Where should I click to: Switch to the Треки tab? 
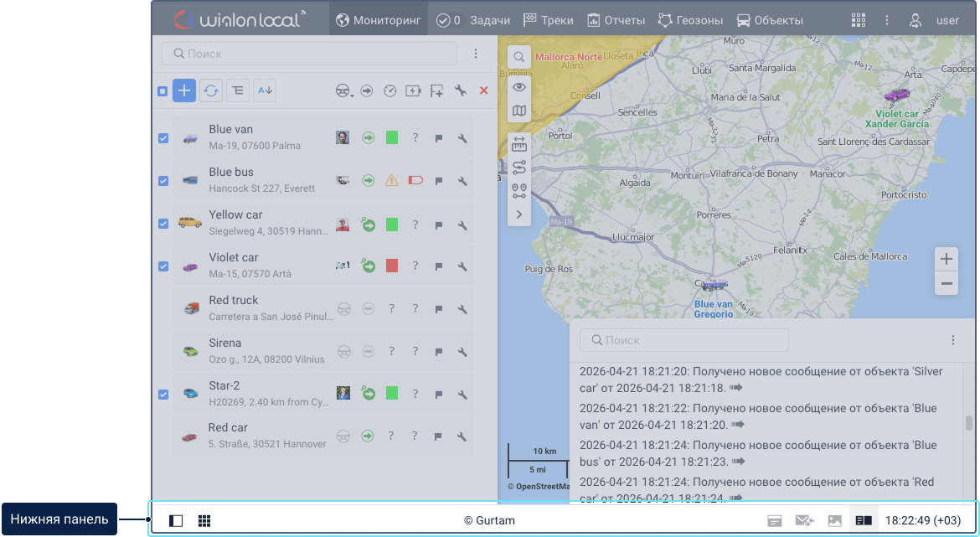(548, 20)
